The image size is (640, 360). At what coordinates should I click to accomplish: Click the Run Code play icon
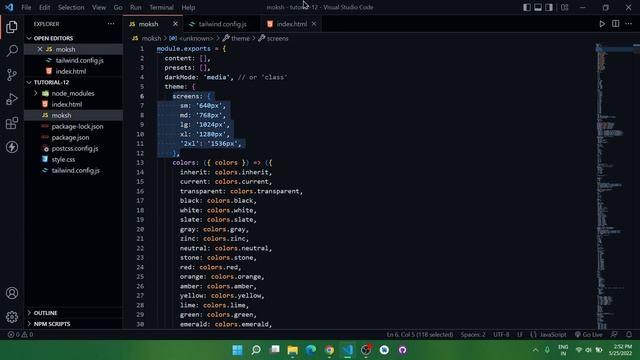(602, 24)
